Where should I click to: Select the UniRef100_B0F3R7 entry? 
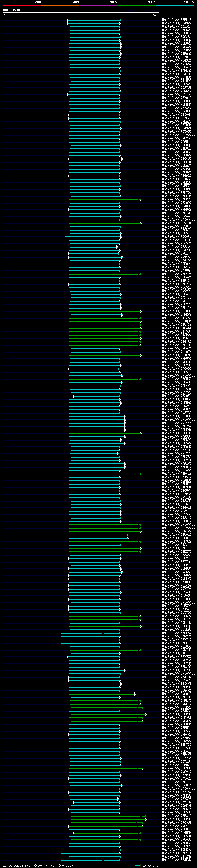click(176, 721)
